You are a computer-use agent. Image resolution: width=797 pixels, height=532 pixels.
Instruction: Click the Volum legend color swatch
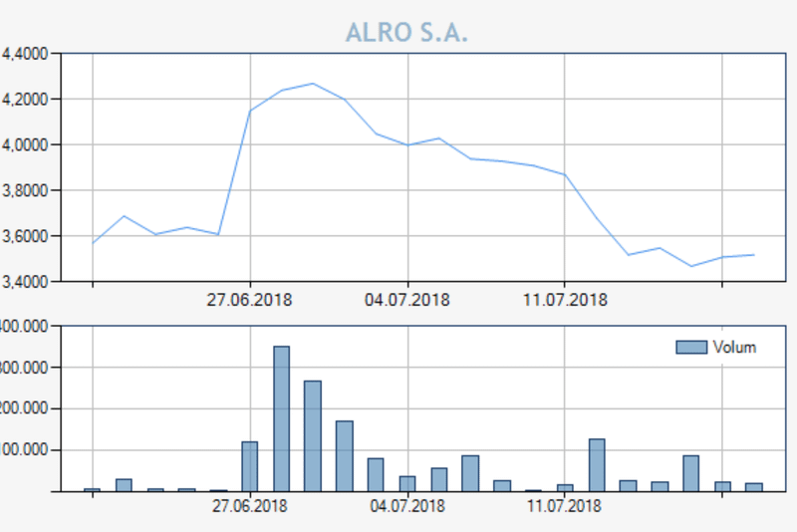pos(690,347)
